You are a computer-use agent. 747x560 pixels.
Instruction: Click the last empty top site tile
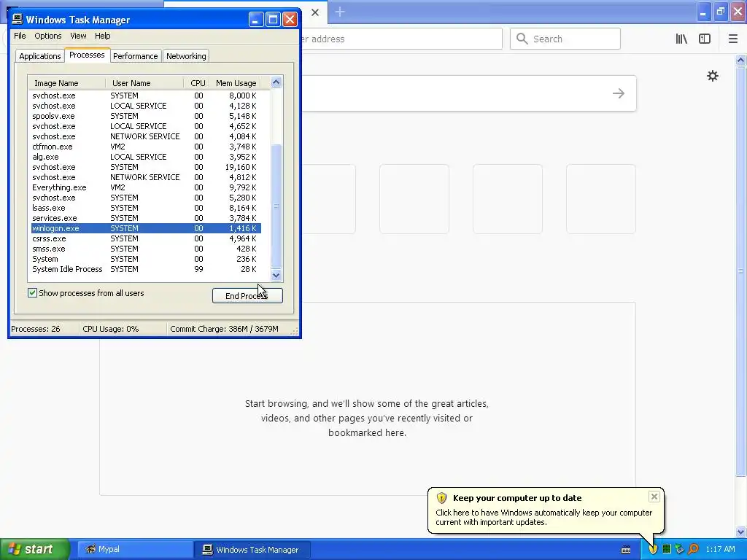pyautogui.click(x=601, y=199)
